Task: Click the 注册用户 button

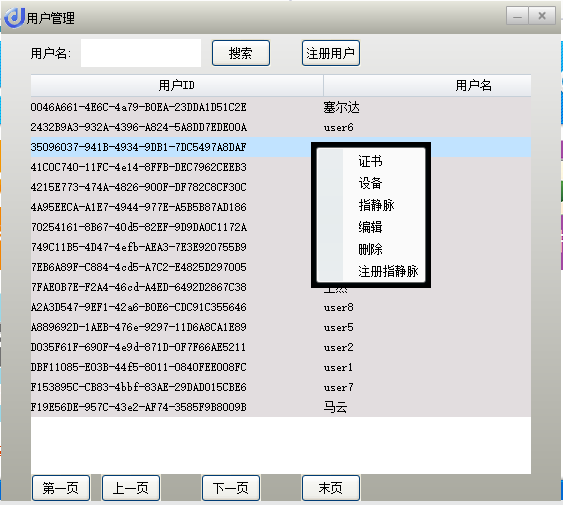Action: 331,53
